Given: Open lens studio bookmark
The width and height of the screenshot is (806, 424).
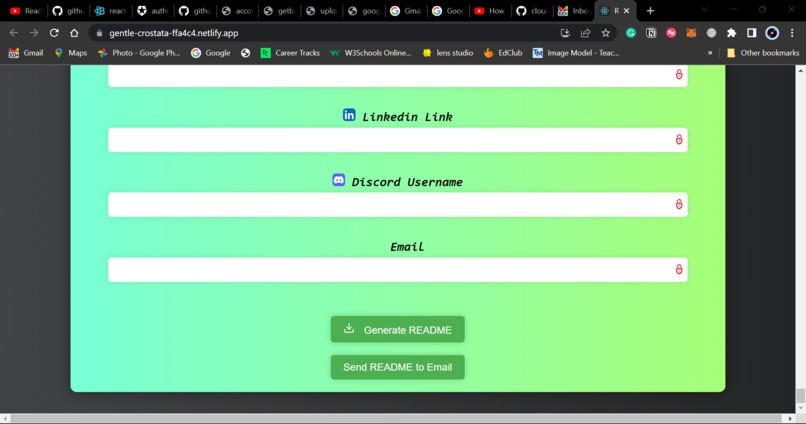Looking at the screenshot, I should [448, 53].
